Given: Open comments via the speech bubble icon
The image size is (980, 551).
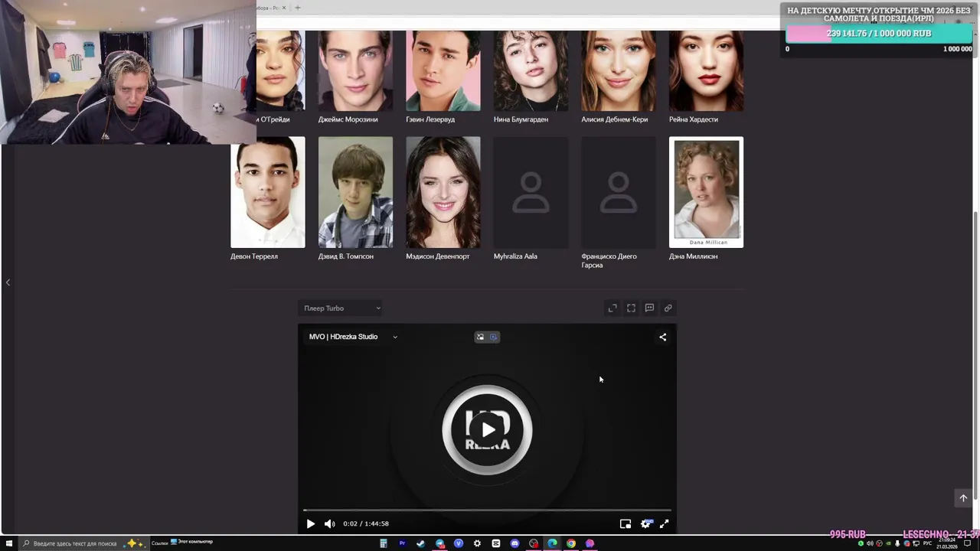Looking at the screenshot, I should [x=649, y=308].
